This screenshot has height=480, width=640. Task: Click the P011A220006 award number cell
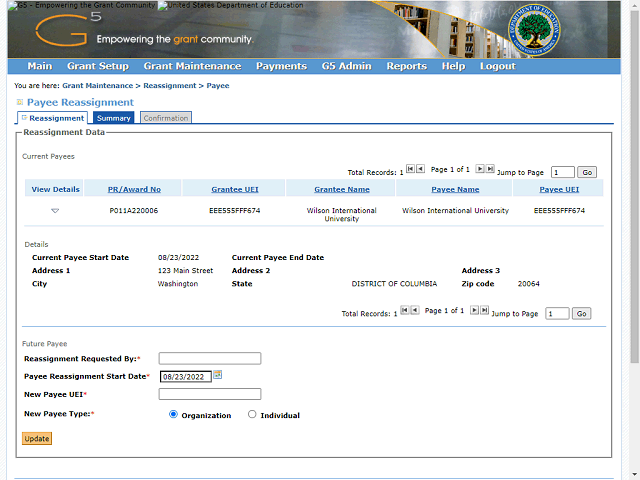click(133, 211)
